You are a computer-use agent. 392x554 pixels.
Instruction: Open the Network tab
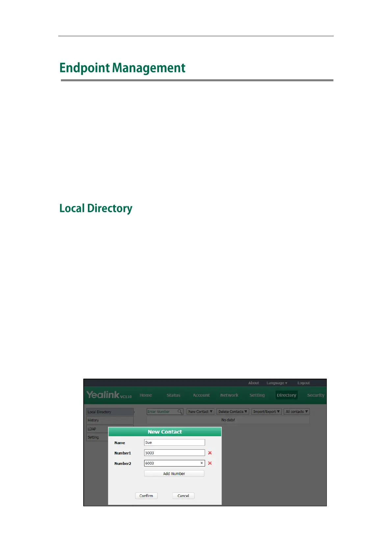[229, 395]
